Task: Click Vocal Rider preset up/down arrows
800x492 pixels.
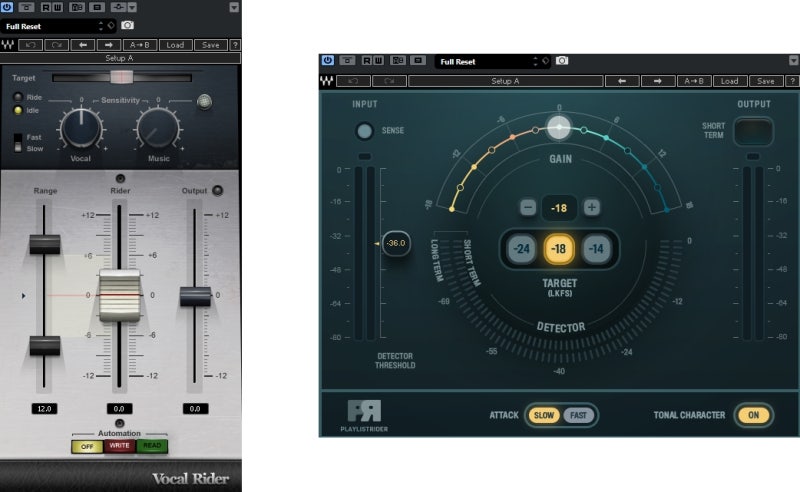Action: (101, 26)
